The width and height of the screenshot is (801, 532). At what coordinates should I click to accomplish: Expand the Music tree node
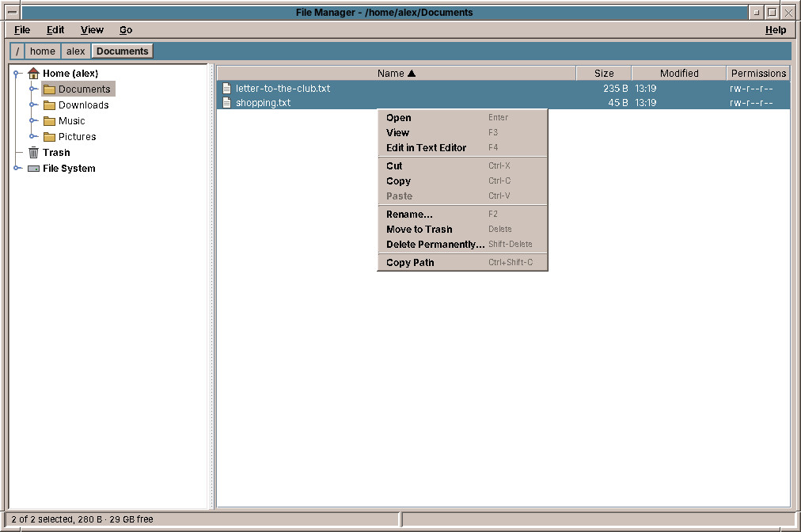pyautogui.click(x=32, y=120)
